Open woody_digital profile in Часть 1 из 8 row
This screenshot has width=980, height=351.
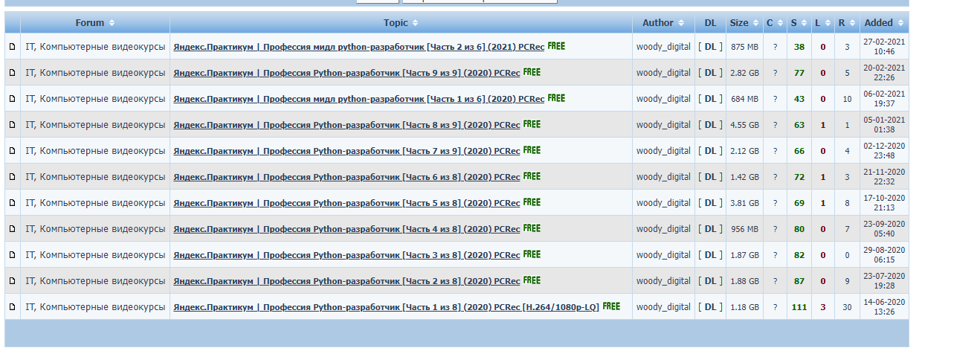click(663, 307)
